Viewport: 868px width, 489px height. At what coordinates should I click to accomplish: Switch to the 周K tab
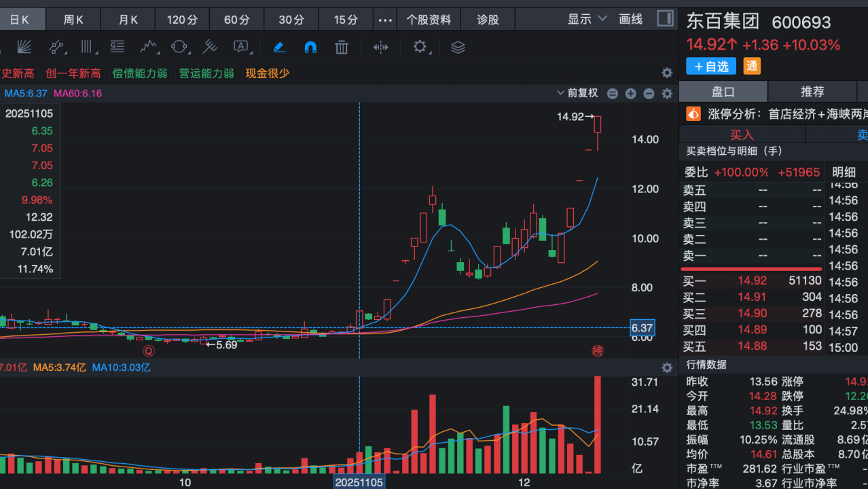click(73, 20)
